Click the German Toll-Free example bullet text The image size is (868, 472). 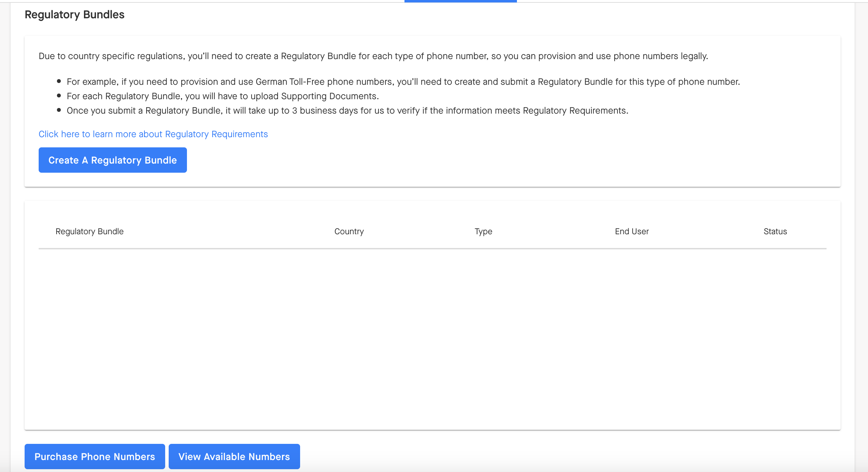(x=403, y=82)
